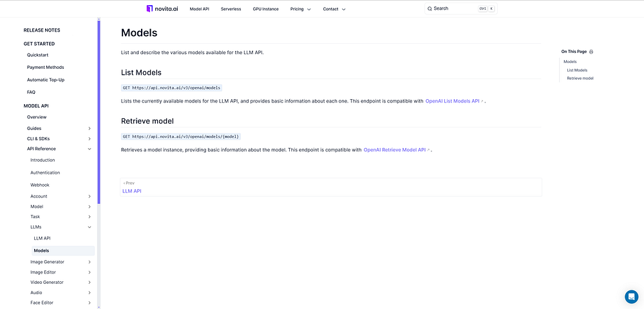Image resolution: width=644 pixels, height=309 pixels.
Task: Click the MODEL API sidebar heading
Action: click(36, 106)
